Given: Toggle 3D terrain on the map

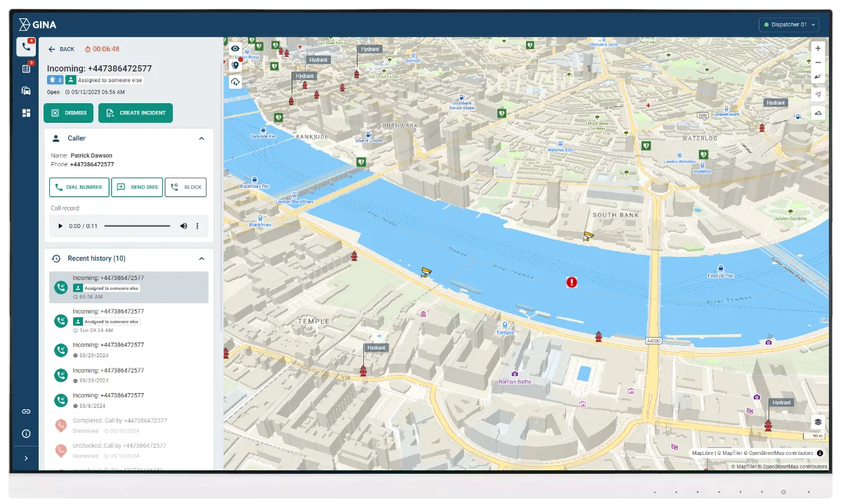Looking at the screenshot, I should coord(818,112).
